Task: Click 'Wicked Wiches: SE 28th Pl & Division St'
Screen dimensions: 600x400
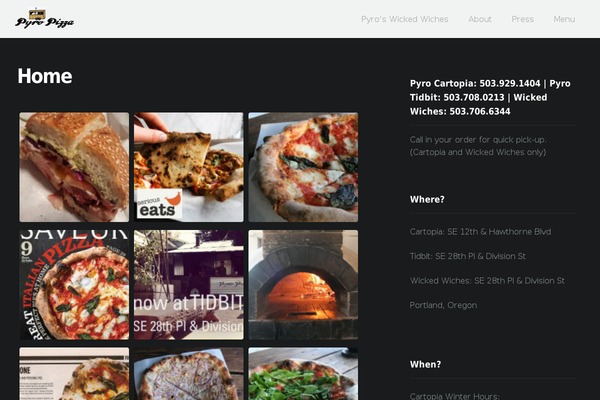Action: tap(487, 281)
